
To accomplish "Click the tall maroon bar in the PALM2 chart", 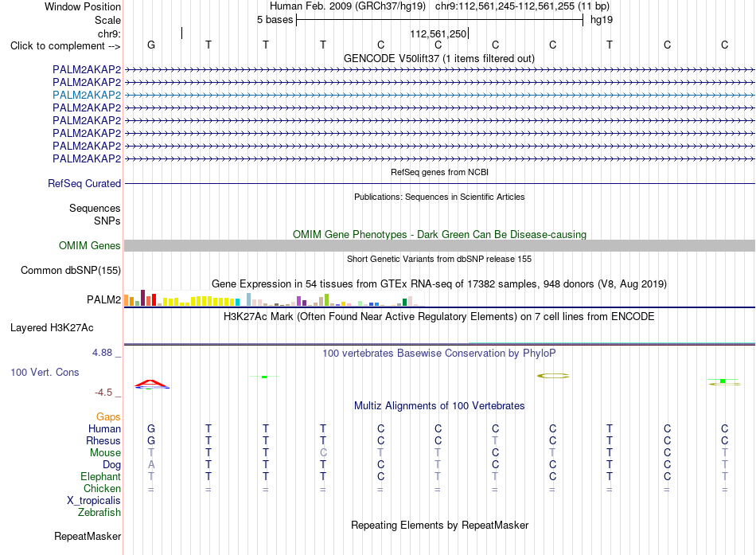I will click(x=142, y=298).
